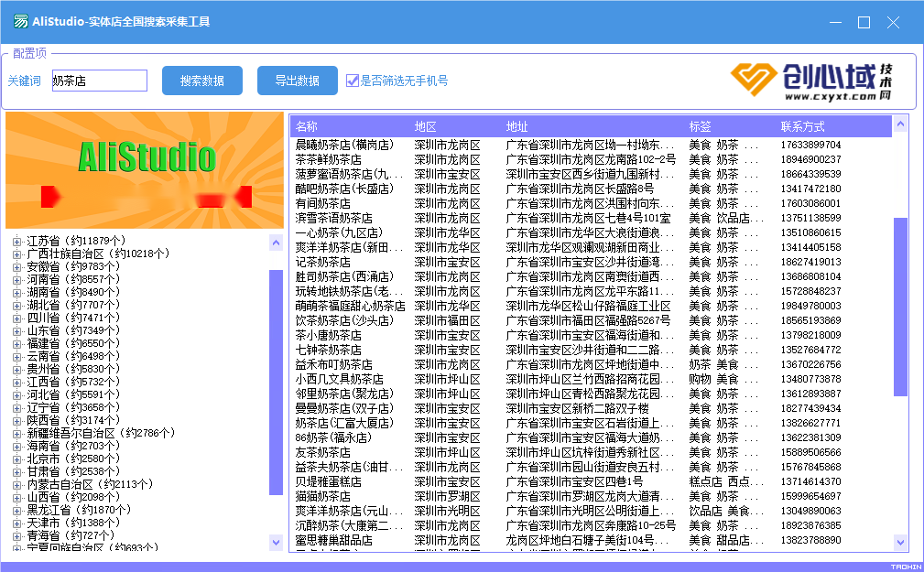Select the 友茶奶茶店 result row

[592, 452]
